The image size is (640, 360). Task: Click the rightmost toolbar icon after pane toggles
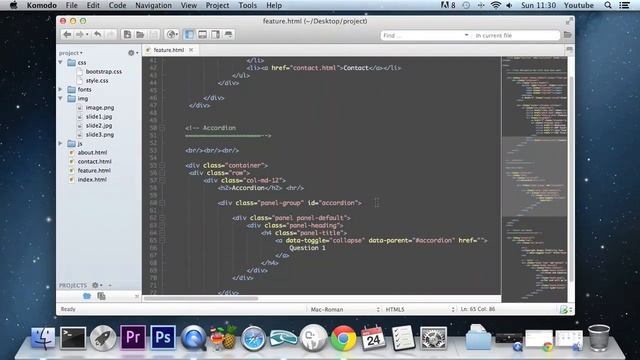(229, 35)
